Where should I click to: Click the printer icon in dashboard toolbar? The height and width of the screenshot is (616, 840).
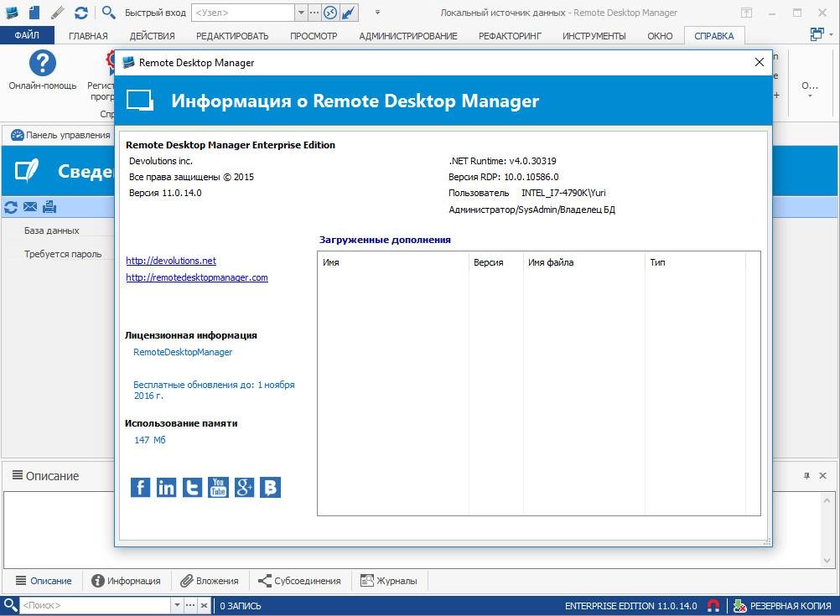49,207
